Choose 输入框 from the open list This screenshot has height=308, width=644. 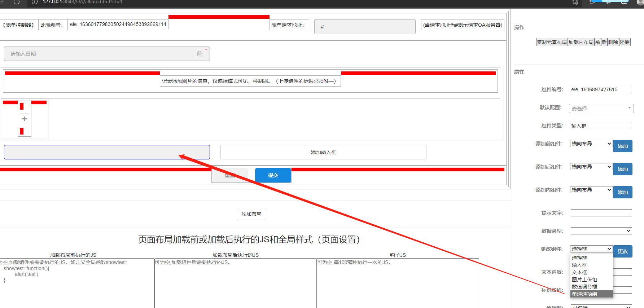click(x=591, y=265)
